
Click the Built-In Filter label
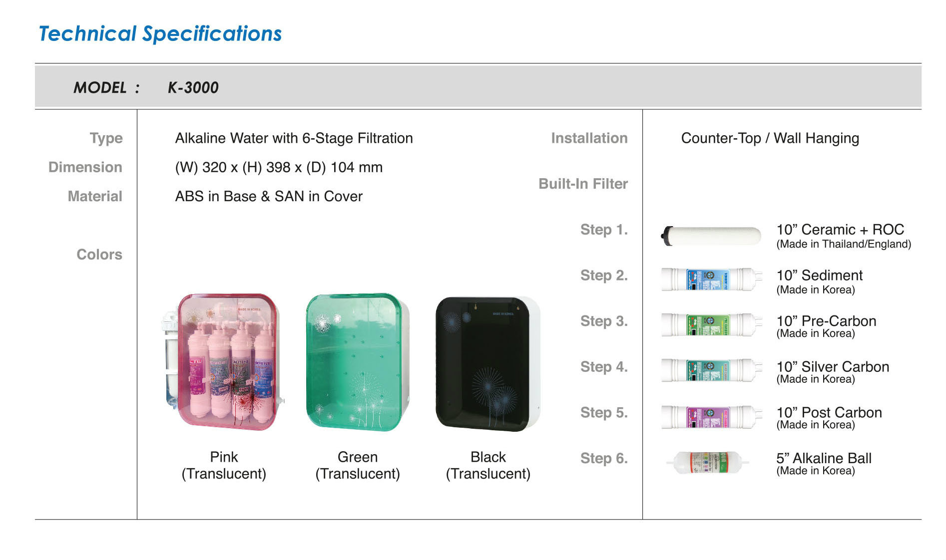point(583,184)
